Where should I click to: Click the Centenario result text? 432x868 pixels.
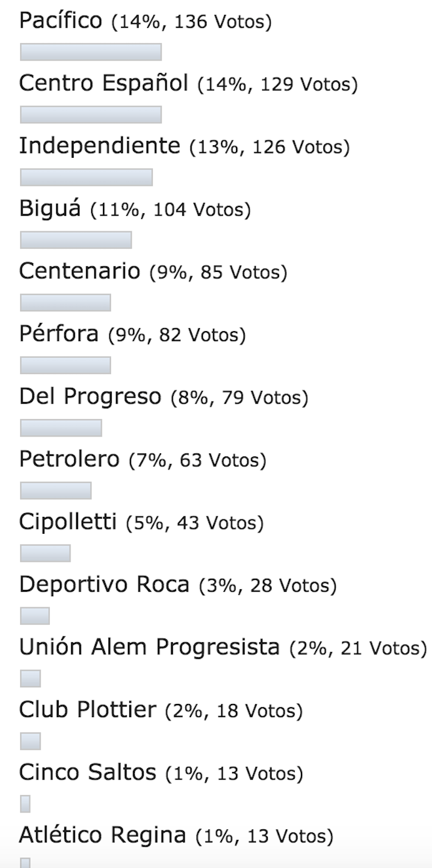(153, 272)
